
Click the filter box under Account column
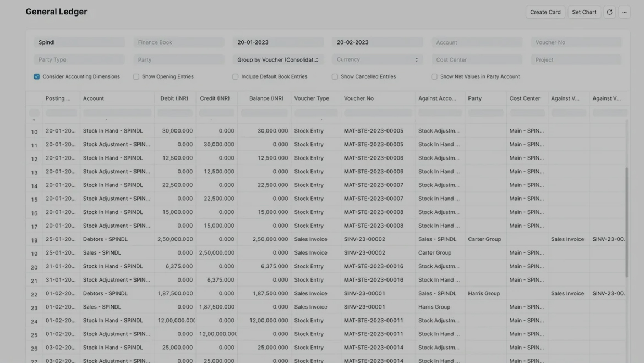(x=117, y=113)
